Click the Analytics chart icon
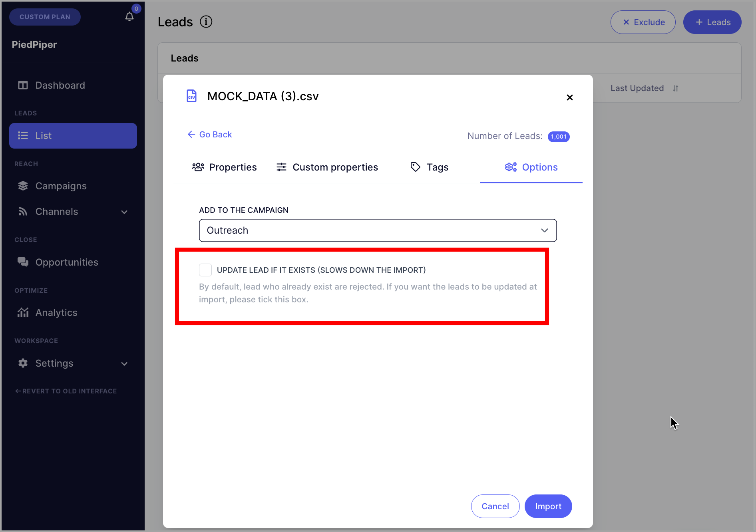The image size is (756, 532). coord(23,312)
